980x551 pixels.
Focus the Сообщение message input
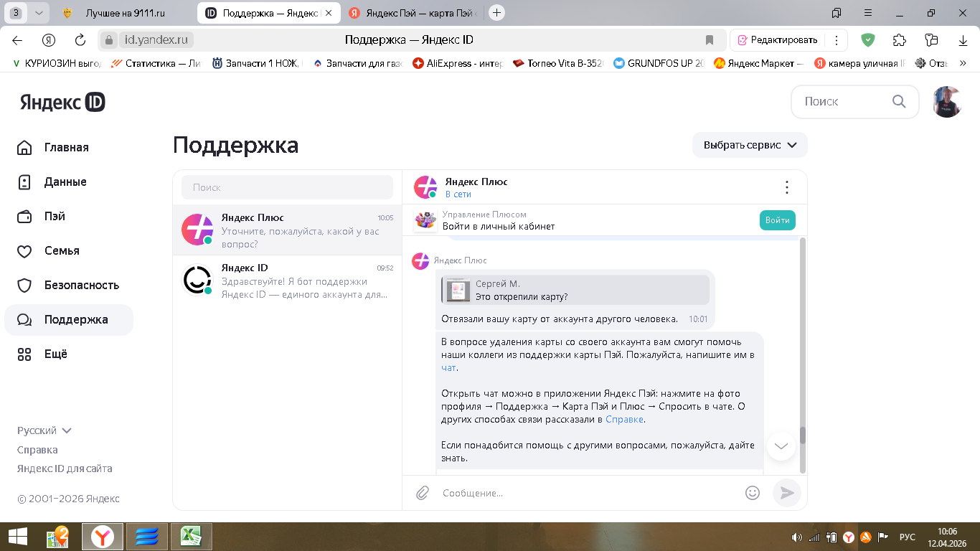pyautogui.click(x=588, y=493)
